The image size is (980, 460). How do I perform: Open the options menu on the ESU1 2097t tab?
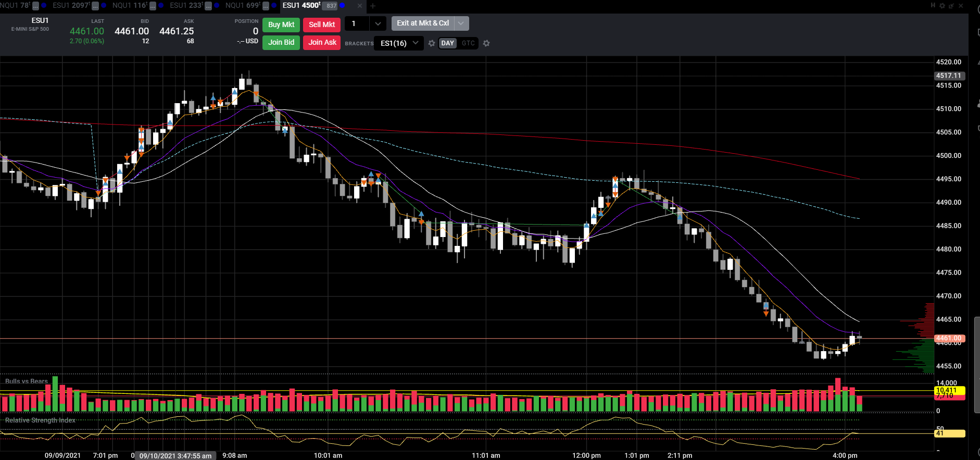coord(95,6)
